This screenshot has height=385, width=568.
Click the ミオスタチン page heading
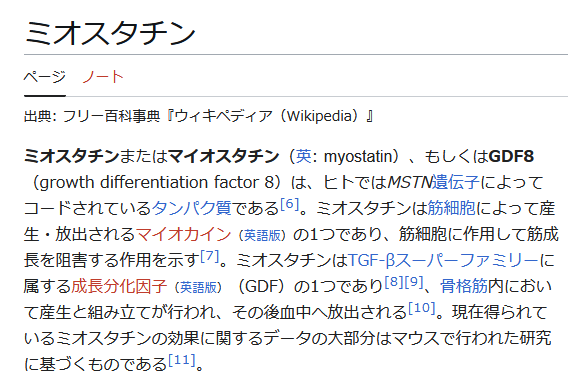point(110,33)
